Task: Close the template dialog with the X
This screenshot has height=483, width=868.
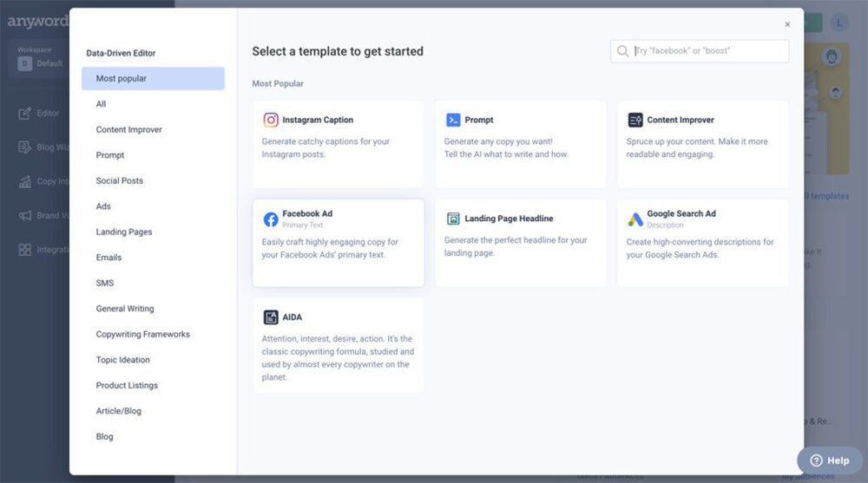Action: coord(787,24)
